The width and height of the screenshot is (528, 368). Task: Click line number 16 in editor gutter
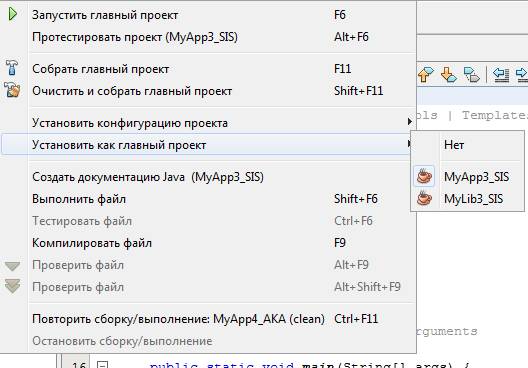point(78,365)
